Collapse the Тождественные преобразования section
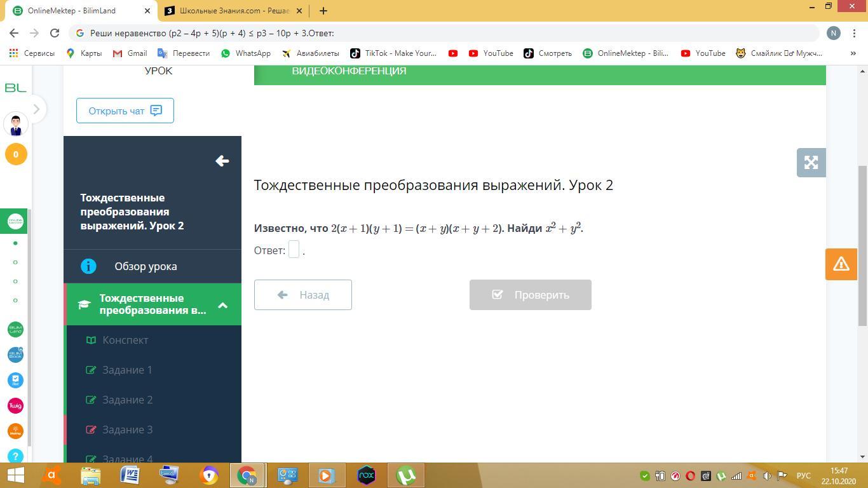The height and width of the screenshot is (488, 868). click(x=222, y=305)
